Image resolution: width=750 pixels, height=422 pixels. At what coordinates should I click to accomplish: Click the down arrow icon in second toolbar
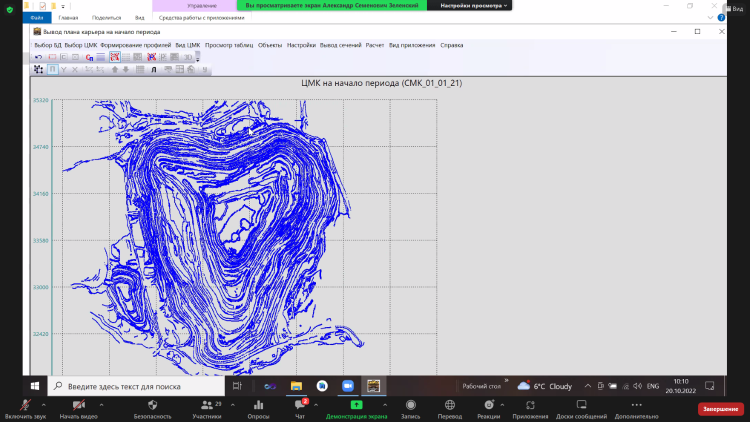[125, 70]
